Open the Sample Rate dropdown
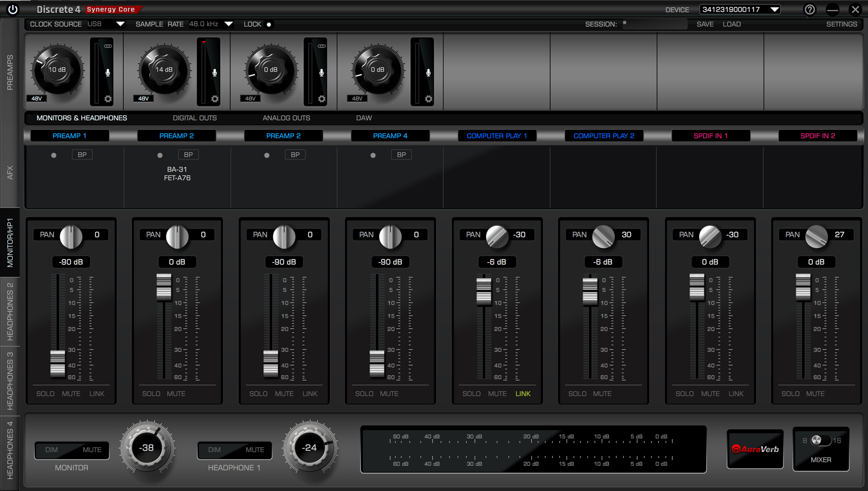The width and height of the screenshot is (868, 491). (211, 24)
